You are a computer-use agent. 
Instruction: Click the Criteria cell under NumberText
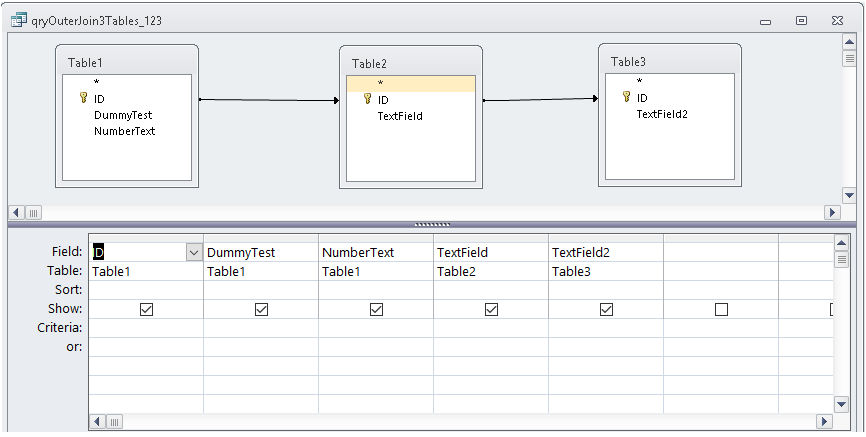[376, 328]
